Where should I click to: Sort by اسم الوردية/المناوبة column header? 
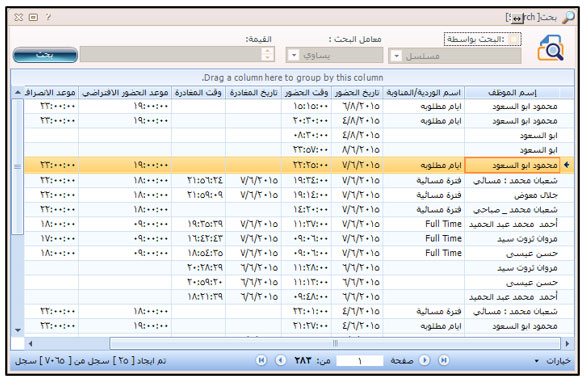[x=423, y=93]
